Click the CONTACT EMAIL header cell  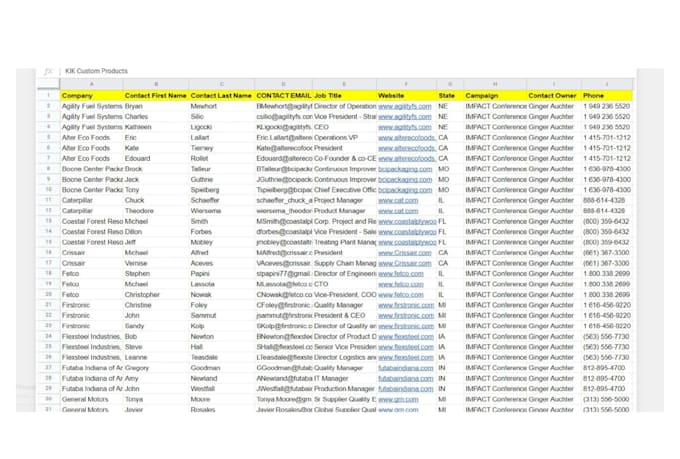pos(284,95)
